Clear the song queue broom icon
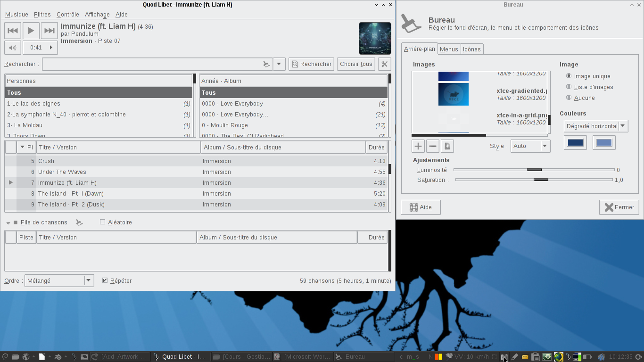Image resolution: width=644 pixels, height=362 pixels. tap(79, 222)
